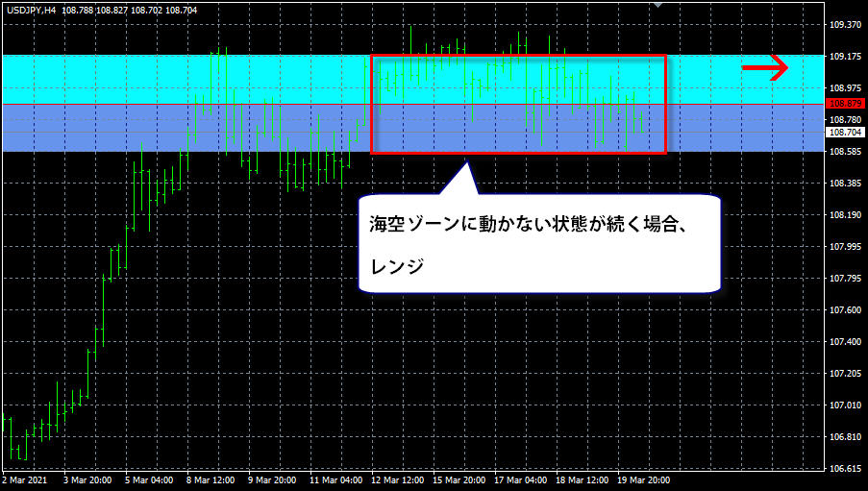Select the white 108.704 current price tag
The height and width of the screenshot is (491, 868).
(845, 133)
